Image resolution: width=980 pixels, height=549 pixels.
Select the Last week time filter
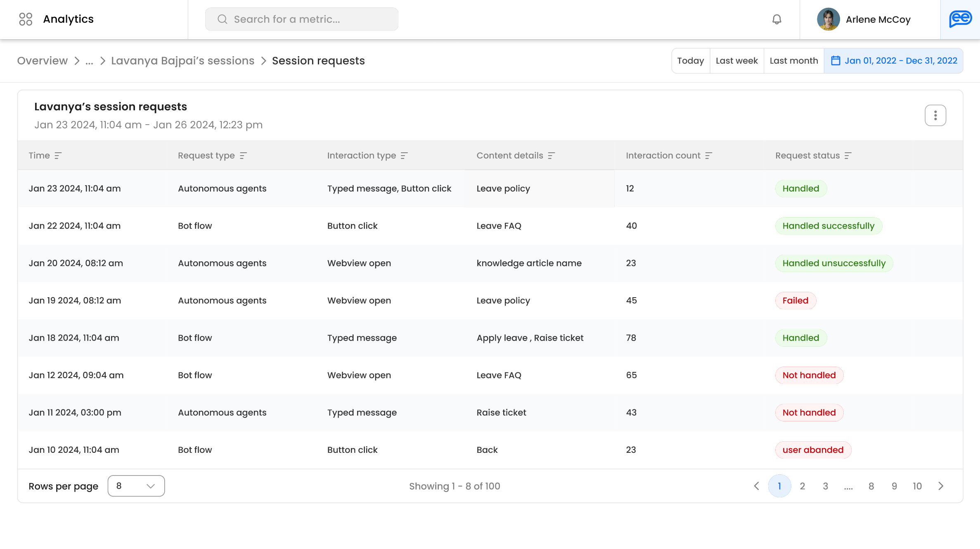pyautogui.click(x=736, y=61)
